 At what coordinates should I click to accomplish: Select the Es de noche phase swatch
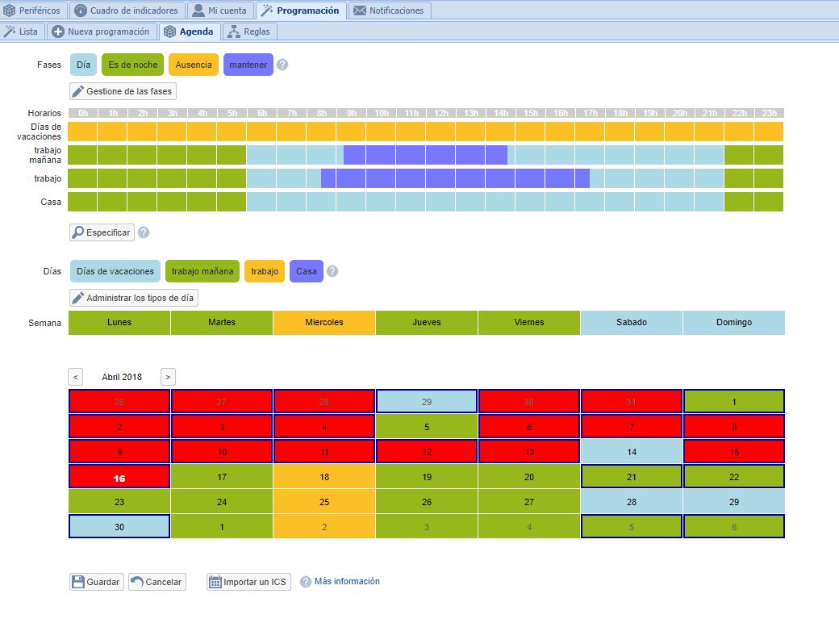pos(132,65)
